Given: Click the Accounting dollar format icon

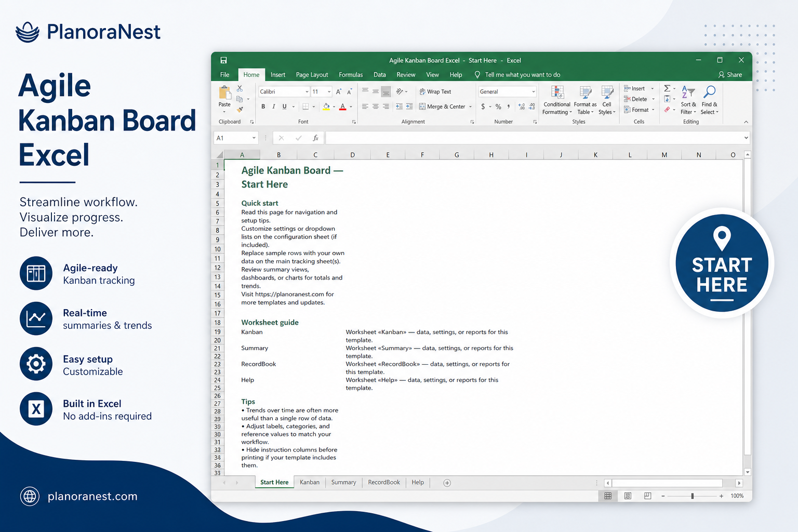Looking at the screenshot, I should point(483,107).
